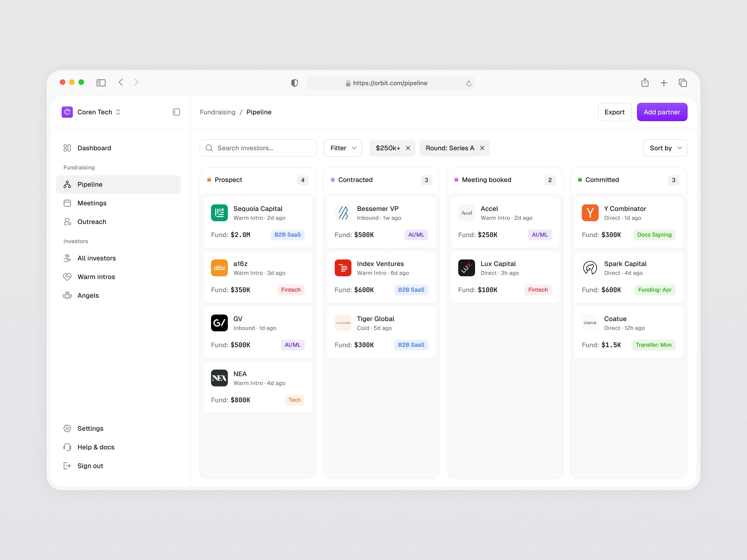Click the a16z orange logo
Screen dimensions: 747x560
pyautogui.click(x=219, y=268)
